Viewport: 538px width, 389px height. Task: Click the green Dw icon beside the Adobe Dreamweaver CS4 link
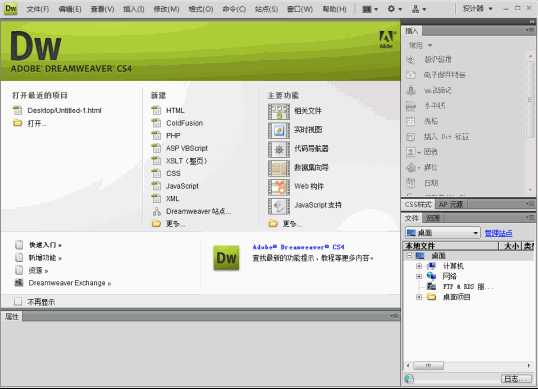pyautogui.click(x=226, y=258)
